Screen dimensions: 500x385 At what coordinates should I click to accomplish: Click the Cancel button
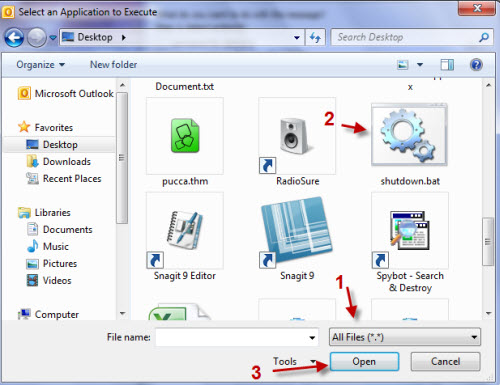pyautogui.click(x=445, y=361)
